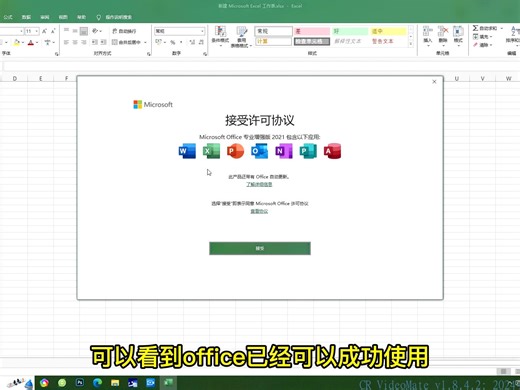Open the Clear (清除) dropdown
The width and height of the screenshot is (520, 390).
click(x=482, y=45)
